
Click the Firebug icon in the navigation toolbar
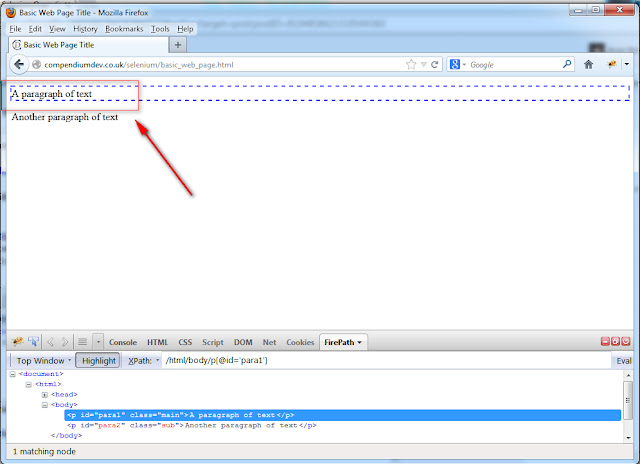[x=611, y=64]
